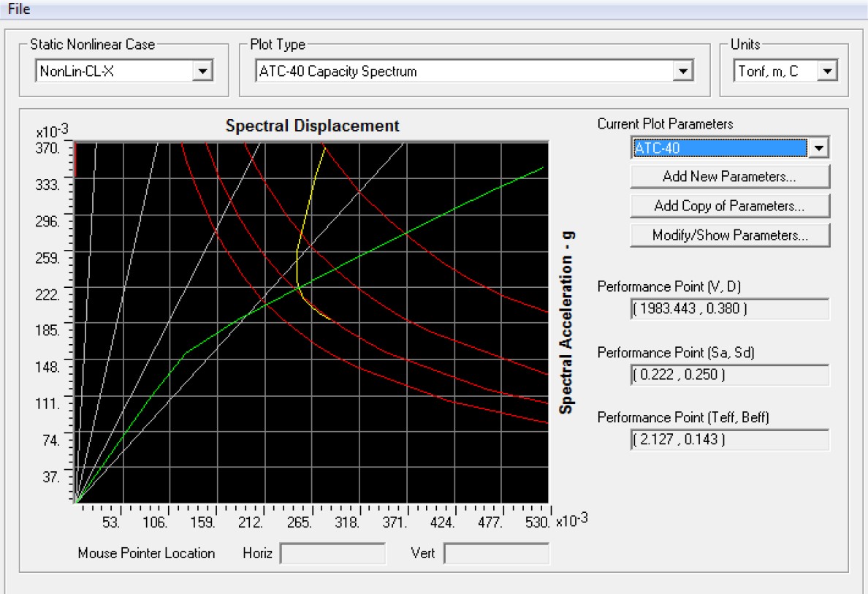This screenshot has width=868, height=594.
Task: Open the File menu
Action: click(x=19, y=9)
